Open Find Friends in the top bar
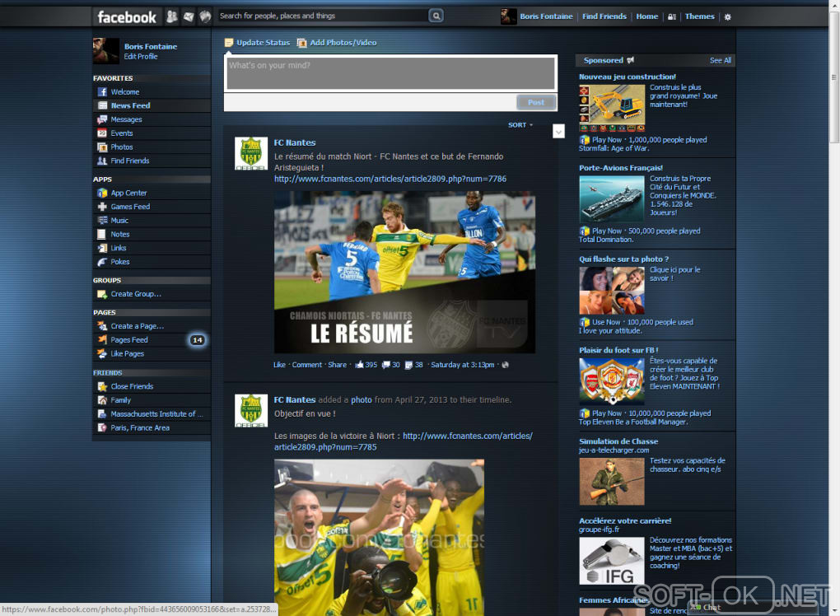840x616 pixels. click(x=604, y=16)
